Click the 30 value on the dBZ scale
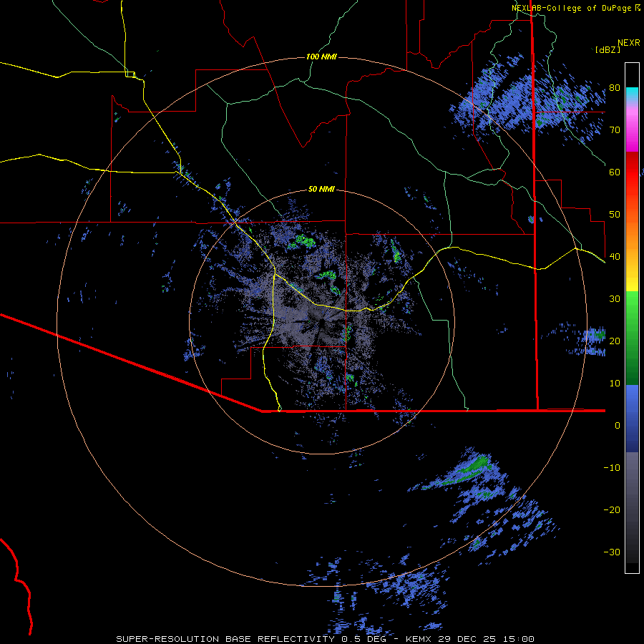This screenshot has height=644, width=644. (615, 299)
